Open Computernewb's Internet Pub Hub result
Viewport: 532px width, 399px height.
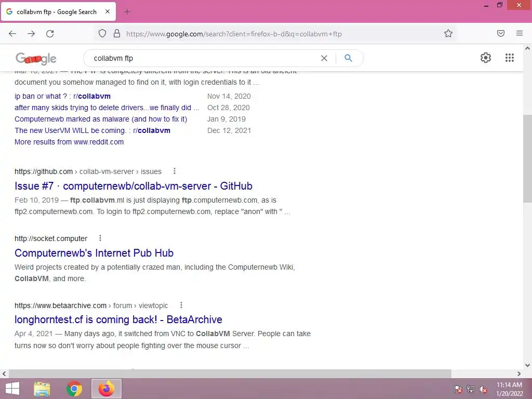pyautogui.click(x=94, y=253)
